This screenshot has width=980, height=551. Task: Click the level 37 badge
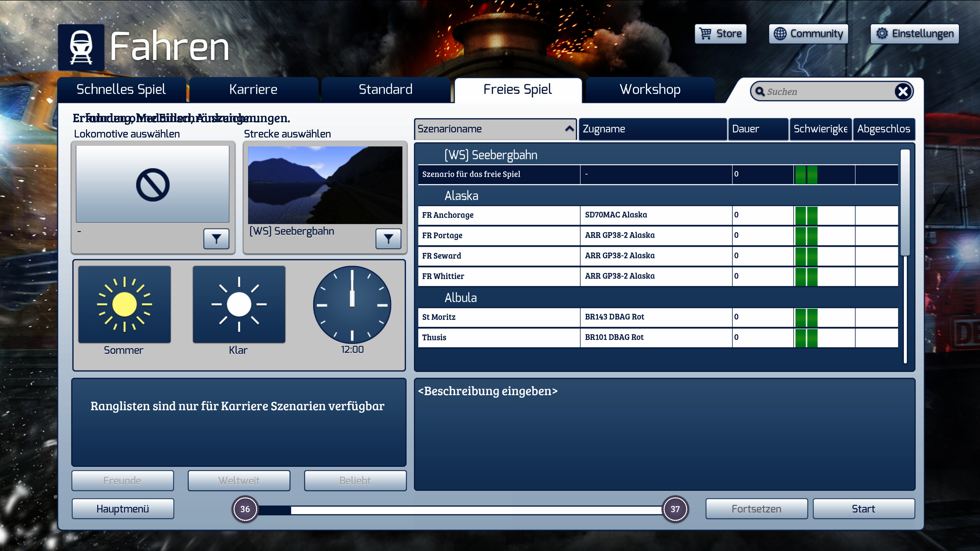pyautogui.click(x=675, y=509)
